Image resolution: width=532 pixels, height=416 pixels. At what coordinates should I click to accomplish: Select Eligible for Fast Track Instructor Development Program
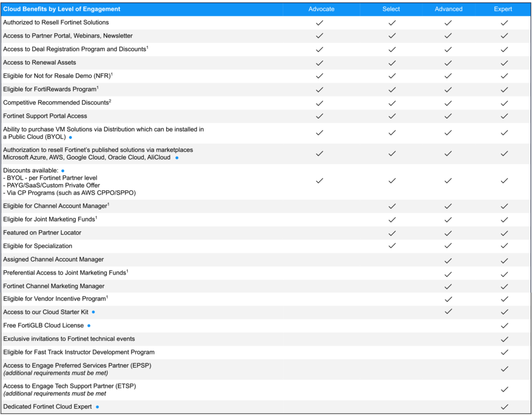79,352
